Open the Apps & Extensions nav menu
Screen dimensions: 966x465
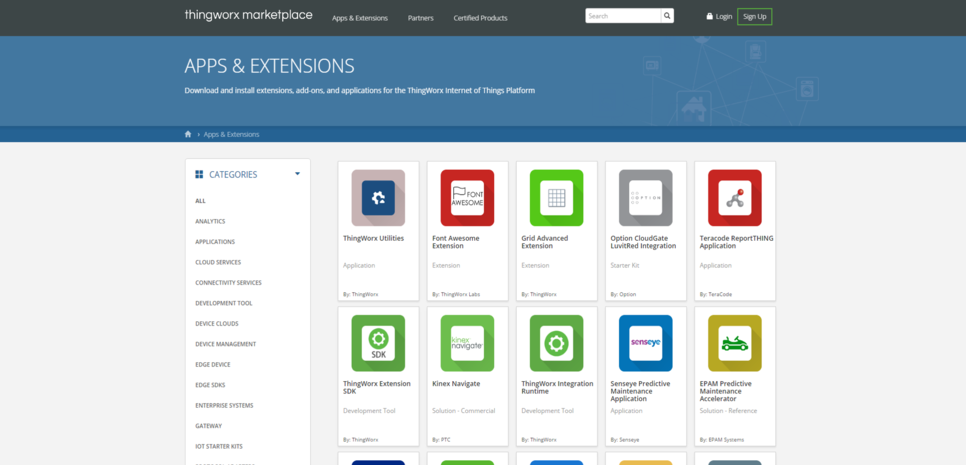click(360, 18)
